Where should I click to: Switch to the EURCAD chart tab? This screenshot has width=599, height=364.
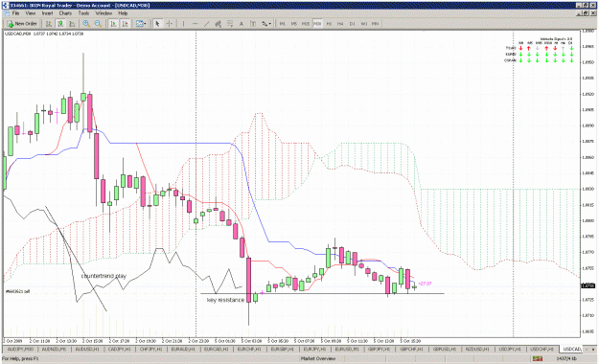tap(217, 349)
